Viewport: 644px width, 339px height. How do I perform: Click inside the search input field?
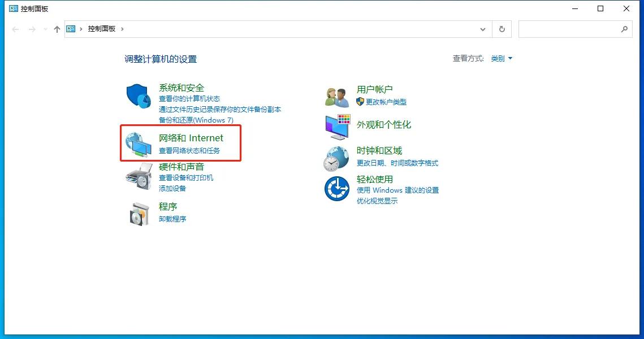pos(571,29)
